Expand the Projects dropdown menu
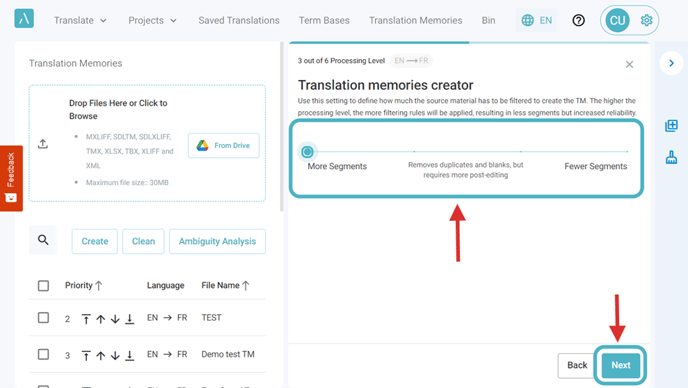Viewport: 688px width, 388px height. click(152, 21)
